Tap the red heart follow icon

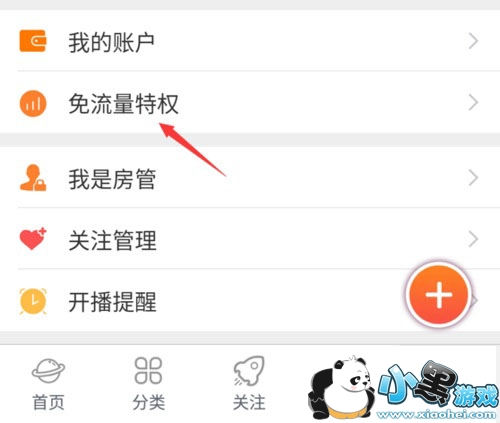point(33,239)
